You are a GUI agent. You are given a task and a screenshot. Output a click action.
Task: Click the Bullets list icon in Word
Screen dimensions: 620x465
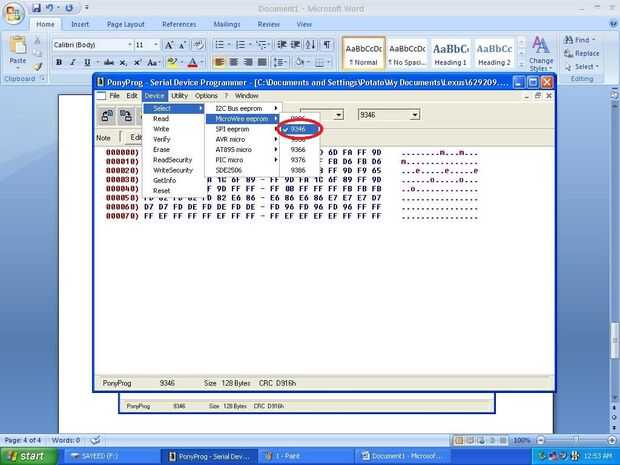click(x=219, y=45)
